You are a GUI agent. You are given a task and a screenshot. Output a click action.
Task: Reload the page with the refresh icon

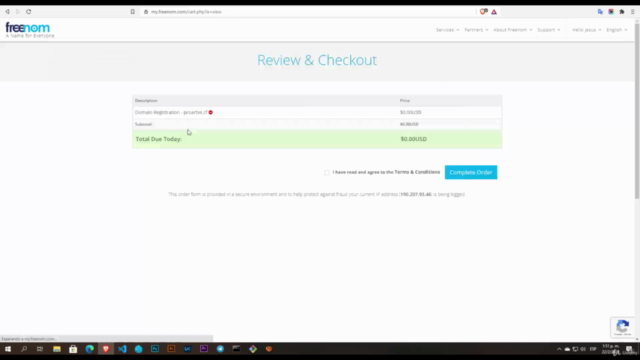point(29,12)
